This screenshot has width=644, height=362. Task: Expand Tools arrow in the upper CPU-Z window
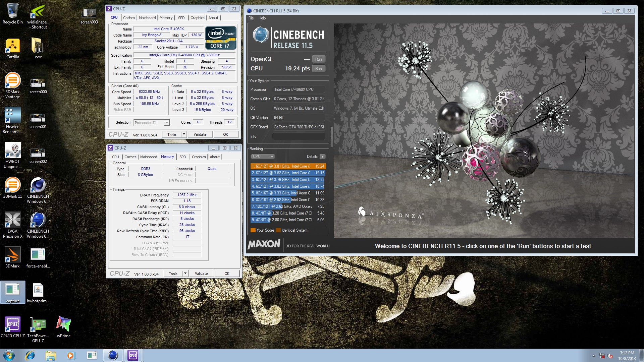(x=184, y=134)
